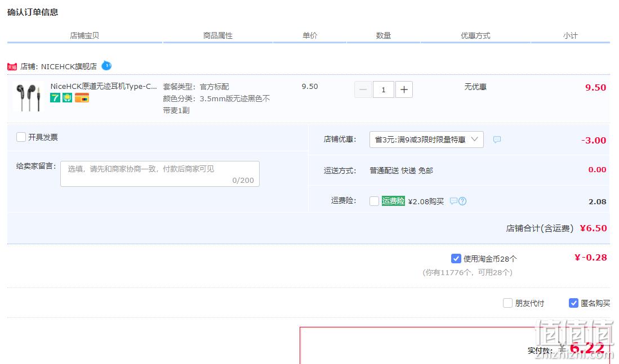Uncheck the 匿名购买 checkbox
Screen dimensions: 619x364
click(573, 303)
